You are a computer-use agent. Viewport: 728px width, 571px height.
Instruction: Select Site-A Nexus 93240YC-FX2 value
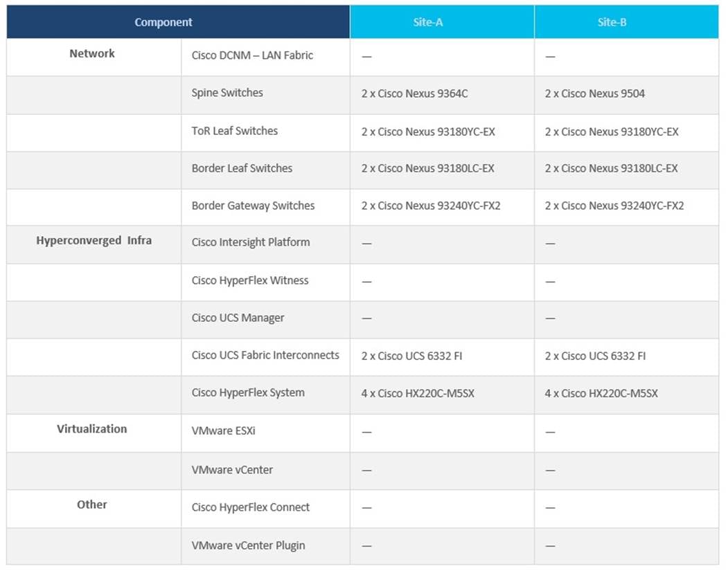pyautogui.click(x=431, y=206)
